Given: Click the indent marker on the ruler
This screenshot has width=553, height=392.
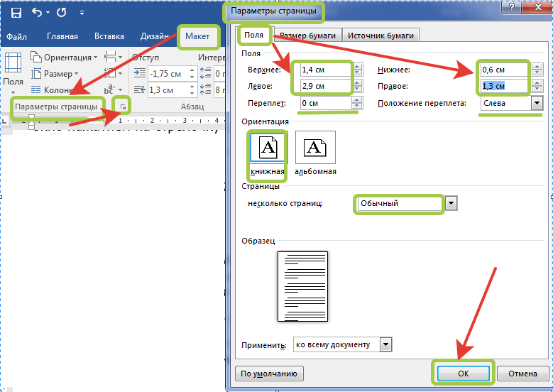Looking at the screenshot, I should (x=32, y=121).
